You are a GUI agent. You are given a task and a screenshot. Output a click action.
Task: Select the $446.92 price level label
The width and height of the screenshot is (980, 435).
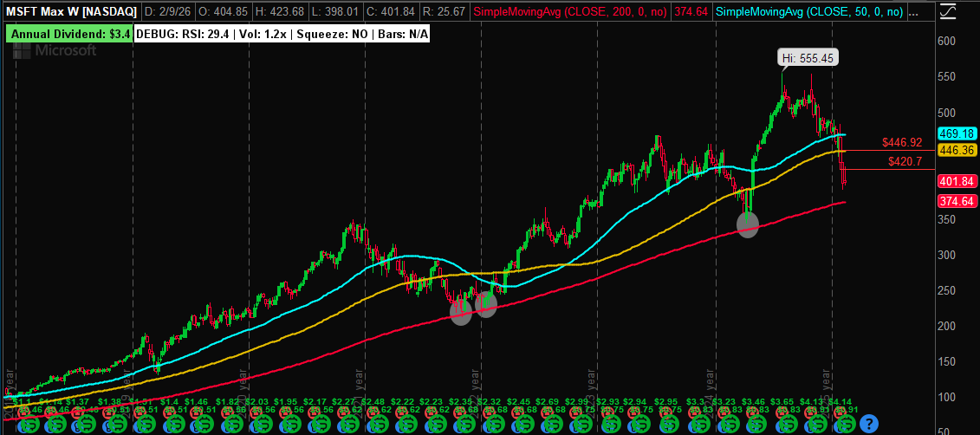pyautogui.click(x=902, y=142)
